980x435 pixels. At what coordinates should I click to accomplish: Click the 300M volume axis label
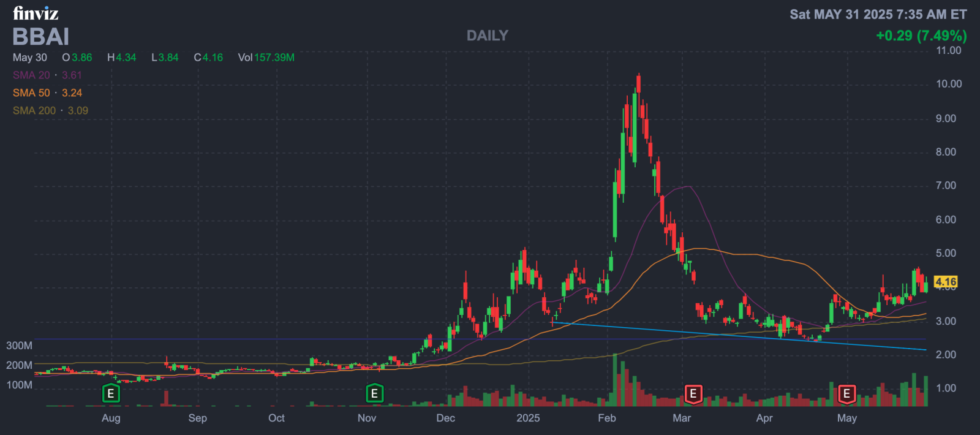coord(19,346)
